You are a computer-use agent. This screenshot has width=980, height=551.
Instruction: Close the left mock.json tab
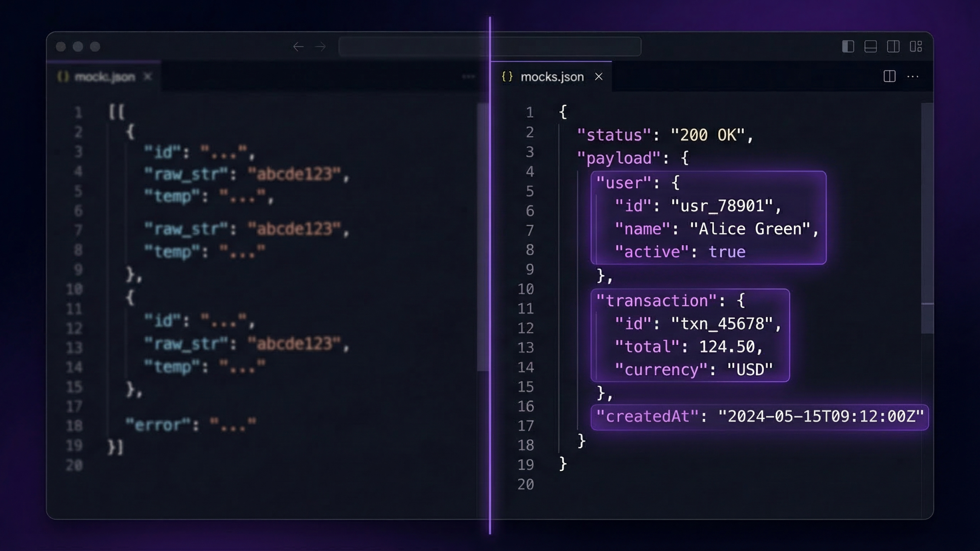pos(148,77)
